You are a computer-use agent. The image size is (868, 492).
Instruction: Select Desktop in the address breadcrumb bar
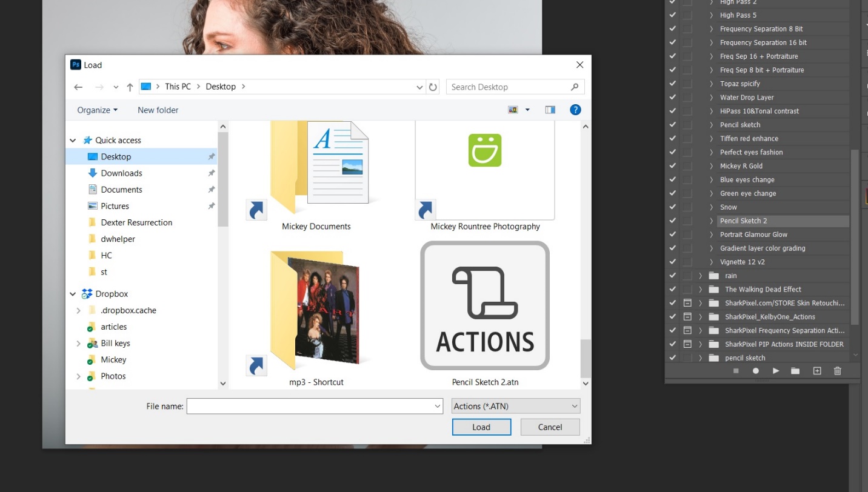pos(220,86)
